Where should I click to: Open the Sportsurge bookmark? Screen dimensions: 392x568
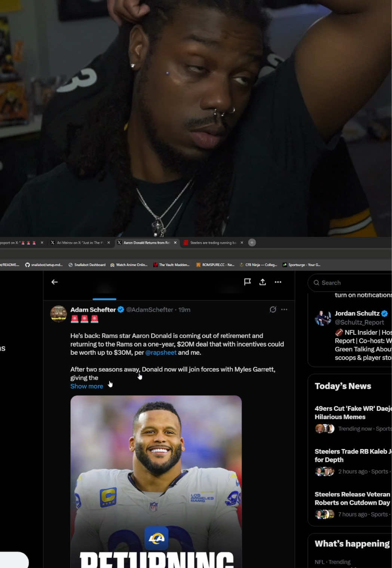tap(301, 265)
